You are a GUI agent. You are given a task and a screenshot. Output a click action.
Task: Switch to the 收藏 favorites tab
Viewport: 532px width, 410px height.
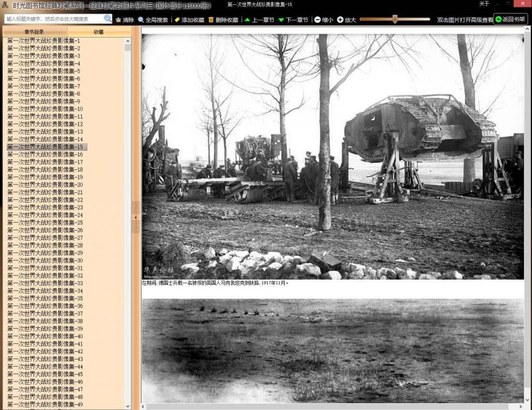[x=99, y=32]
